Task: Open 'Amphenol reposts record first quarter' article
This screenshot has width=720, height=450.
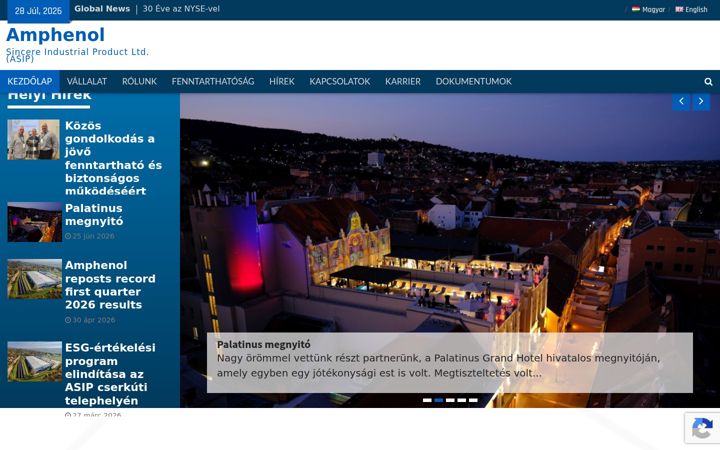Action: tap(110, 285)
